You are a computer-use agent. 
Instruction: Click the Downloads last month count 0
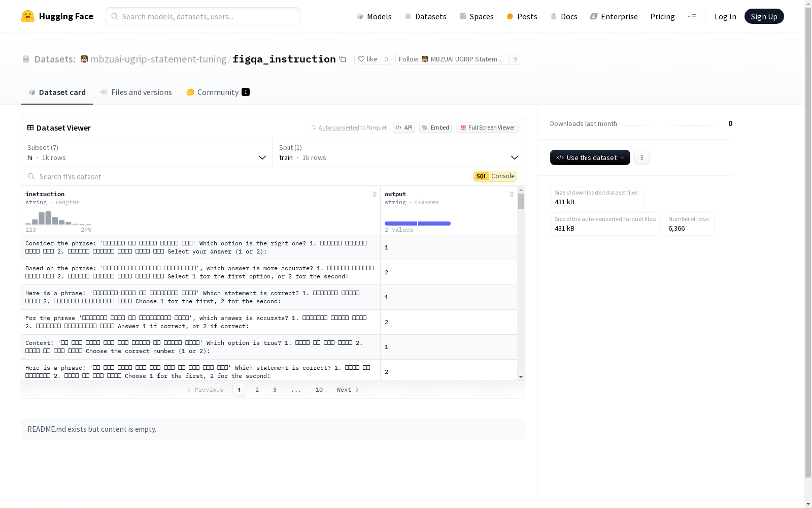pyautogui.click(x=730, y=123)
